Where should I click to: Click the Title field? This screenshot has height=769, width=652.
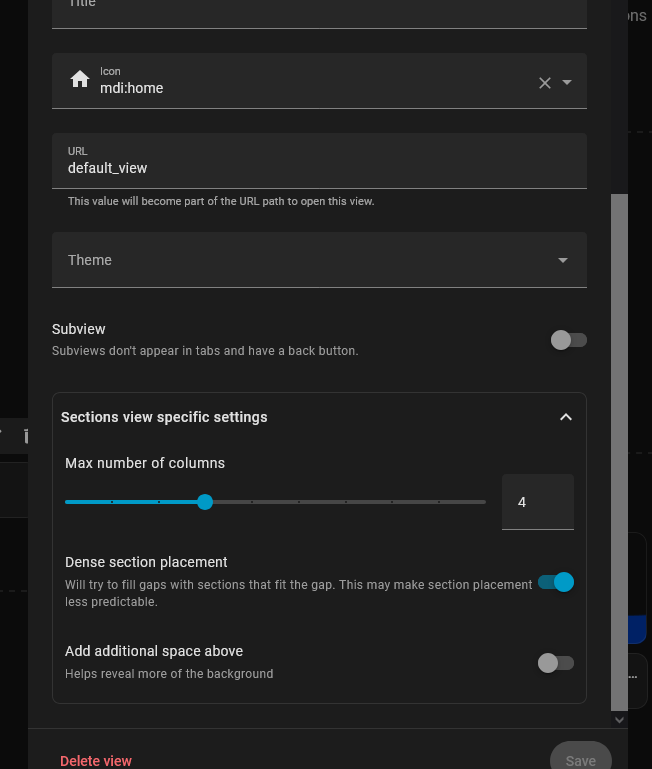pos(319,14)
